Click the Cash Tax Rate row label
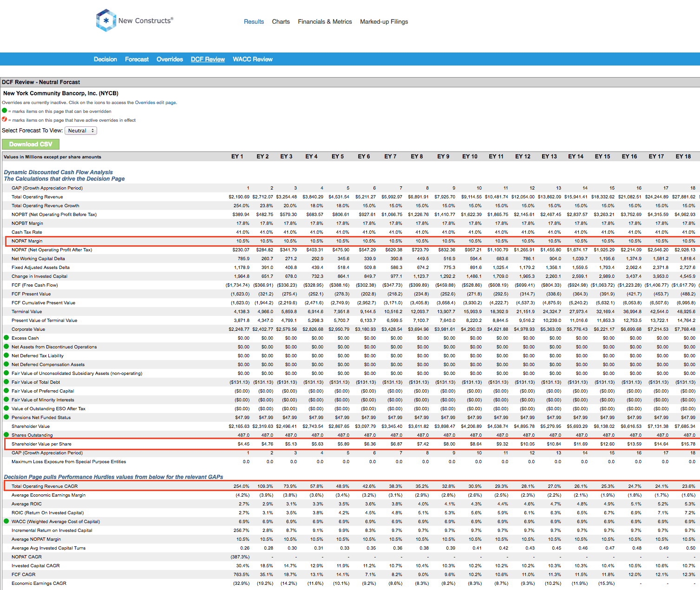Image resolution: width=700 pixels, height=590 pixels. (27, 232)
